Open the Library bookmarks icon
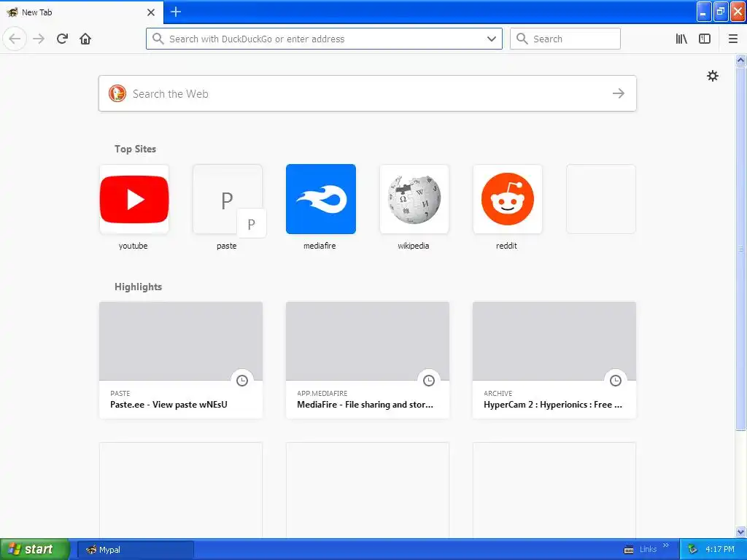Screen dimensions: 747x560 [x=682, y=39]
